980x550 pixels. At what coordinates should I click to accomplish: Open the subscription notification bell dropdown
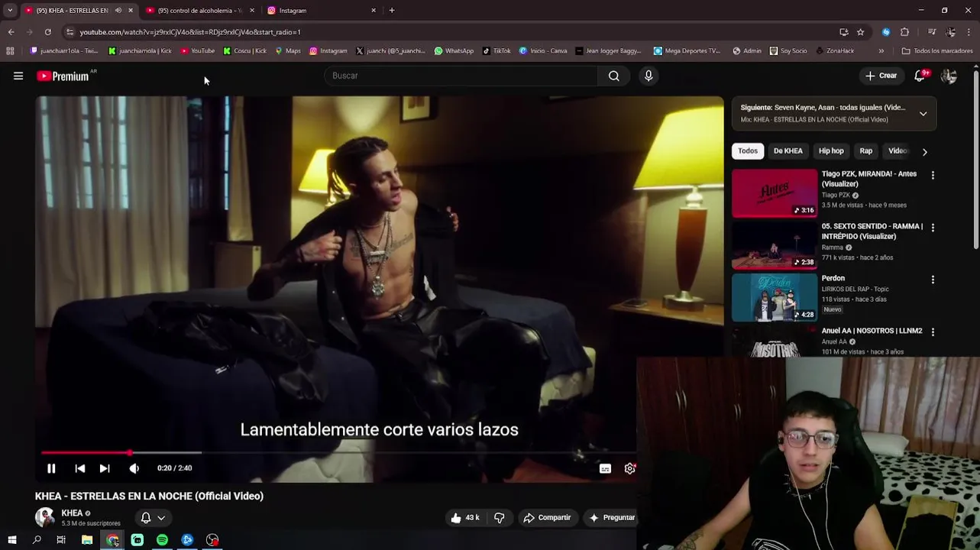153,518
